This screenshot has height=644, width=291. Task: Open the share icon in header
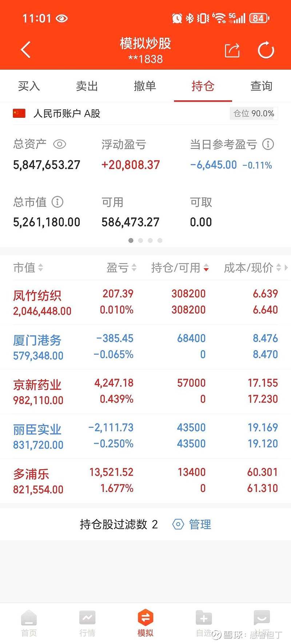[x=232, y=51]
